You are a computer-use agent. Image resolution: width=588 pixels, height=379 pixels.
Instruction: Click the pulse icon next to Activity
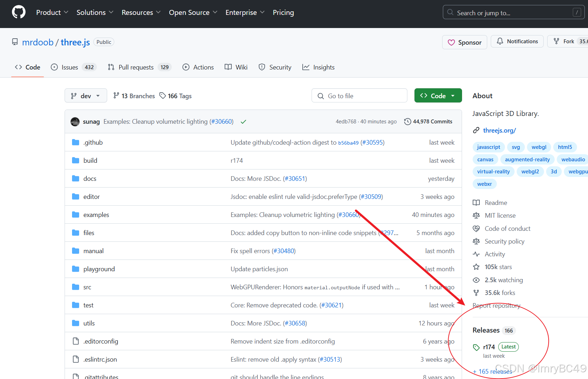tap(476, 254)
